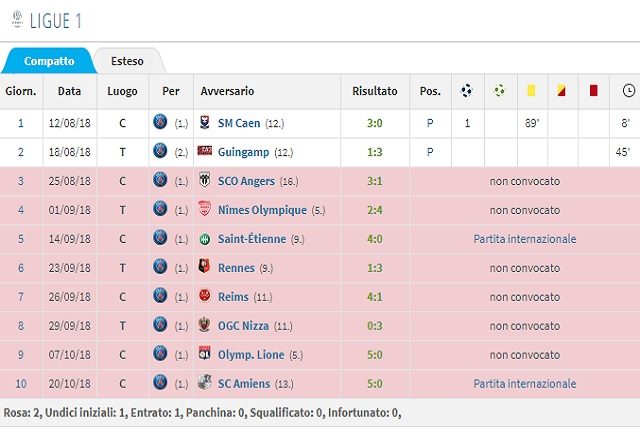
Task: Click the SM Caen club crest
Action: click(x=205, y=122)
